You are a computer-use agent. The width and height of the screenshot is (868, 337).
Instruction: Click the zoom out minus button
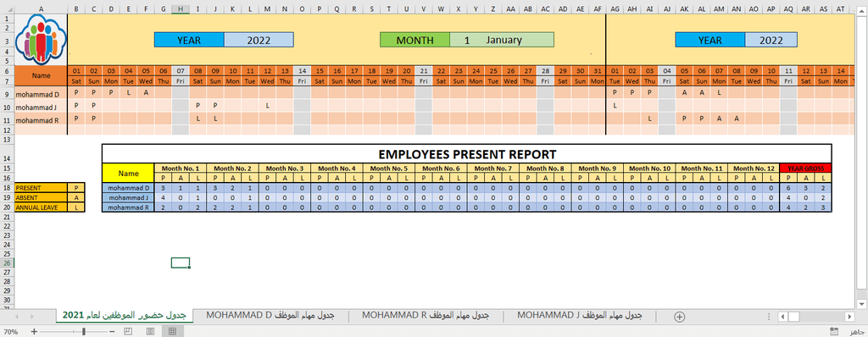click(113, 331)
